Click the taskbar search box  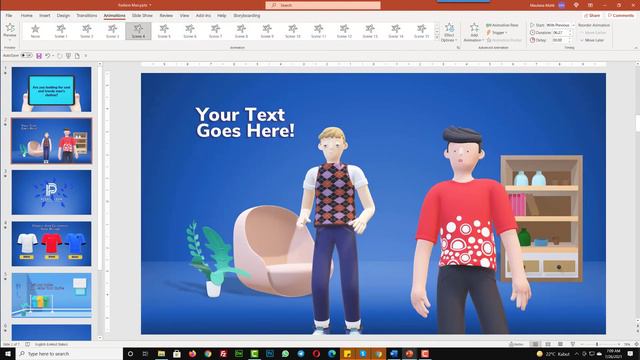tap(70, 354)
